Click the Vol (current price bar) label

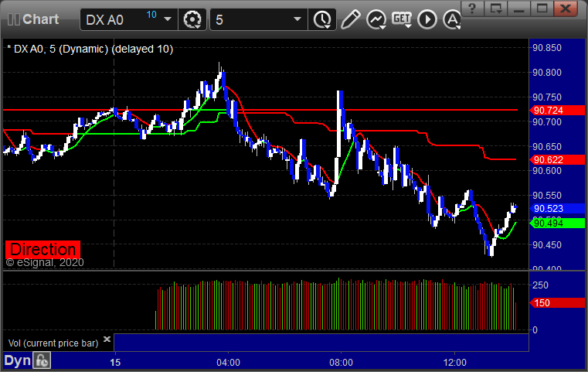click(x=53, y=343)
